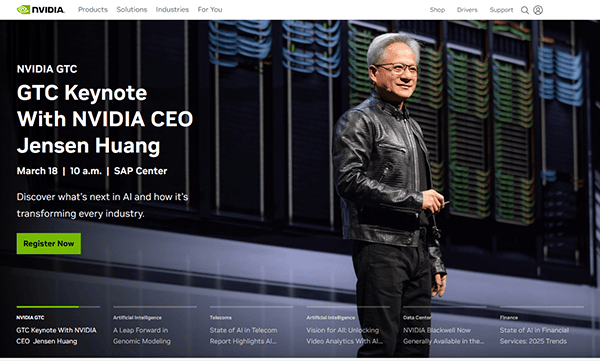
Task: Open the search magnifier icon
Action: [525, 10]
